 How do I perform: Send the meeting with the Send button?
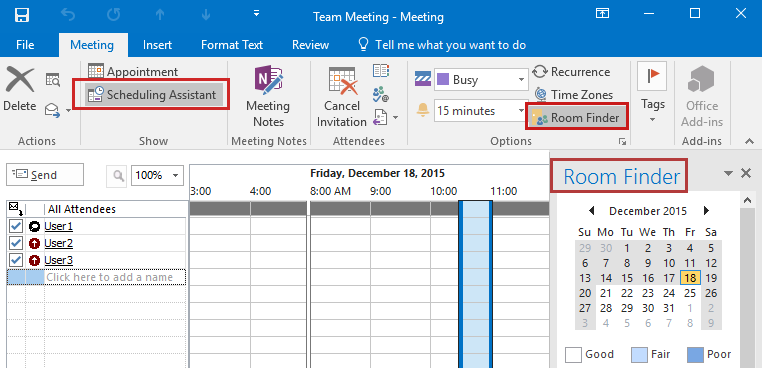pyautogui.click(x=45, y=175)
